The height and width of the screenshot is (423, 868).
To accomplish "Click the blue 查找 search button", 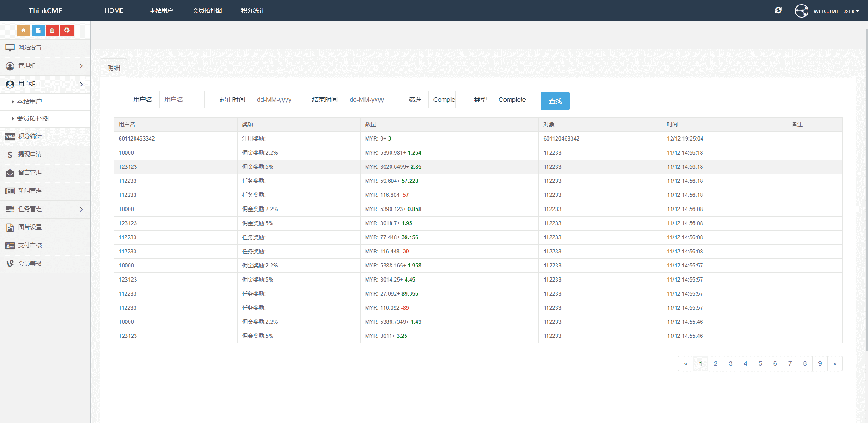I will (555, 101).
